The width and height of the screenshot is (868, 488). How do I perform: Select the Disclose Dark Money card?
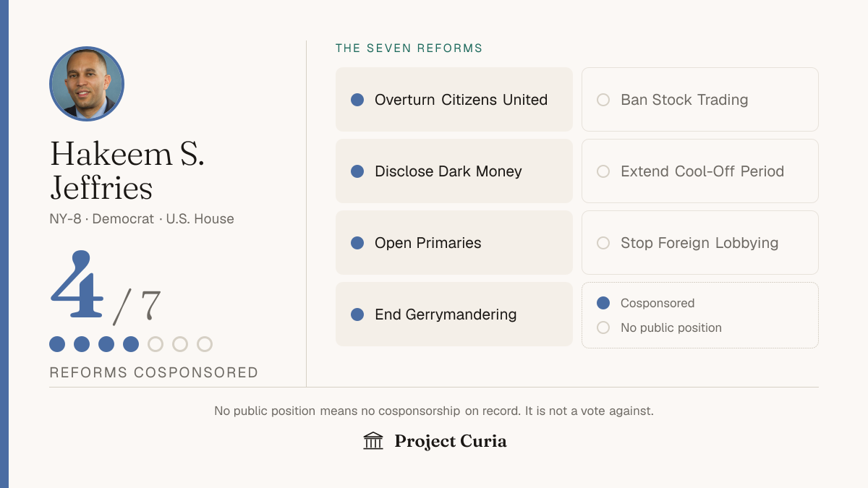coord(454,171)
